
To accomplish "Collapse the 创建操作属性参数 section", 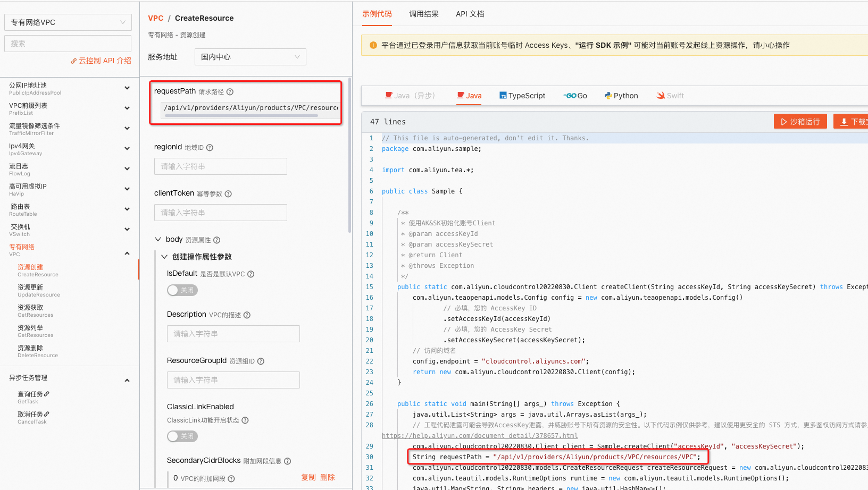I will [x=164, y=257].
